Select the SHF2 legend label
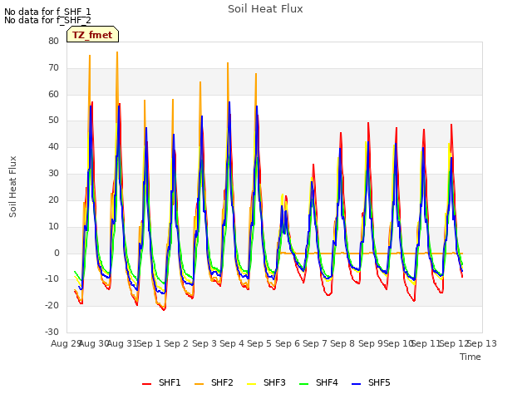This screenshot has height=399, width=532. (222, 382)
